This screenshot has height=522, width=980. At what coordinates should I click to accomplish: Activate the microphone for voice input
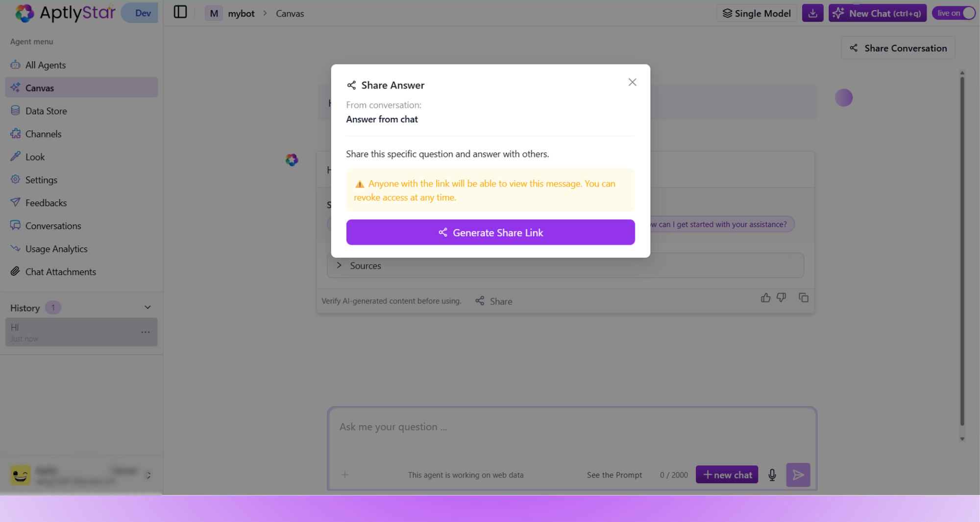click(772, 475)
